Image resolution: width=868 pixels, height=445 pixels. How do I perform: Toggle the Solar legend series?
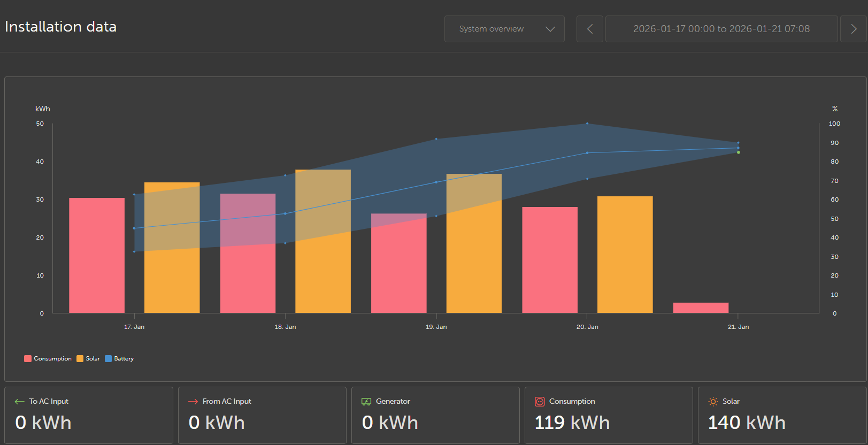(x=88, y=358)
